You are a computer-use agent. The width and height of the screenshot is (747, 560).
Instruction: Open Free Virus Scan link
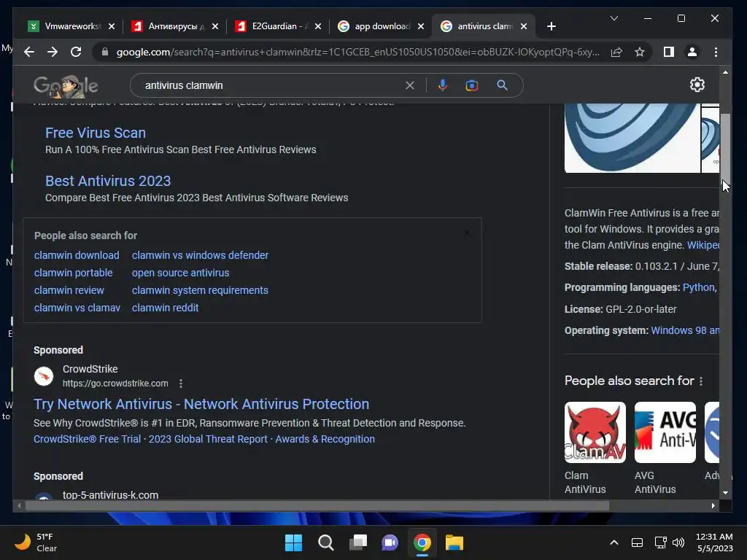click(96, 133)
